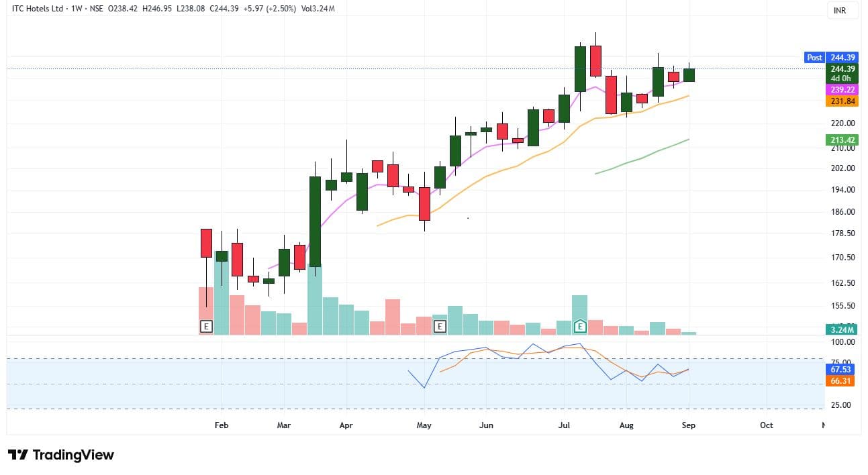Click the Sep label on time axis
Viewport: 868px width, 475px height.
tap(689, 425)
